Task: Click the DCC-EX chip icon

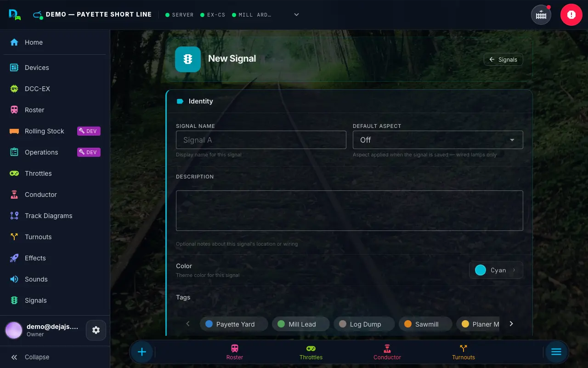Action: 14,89
